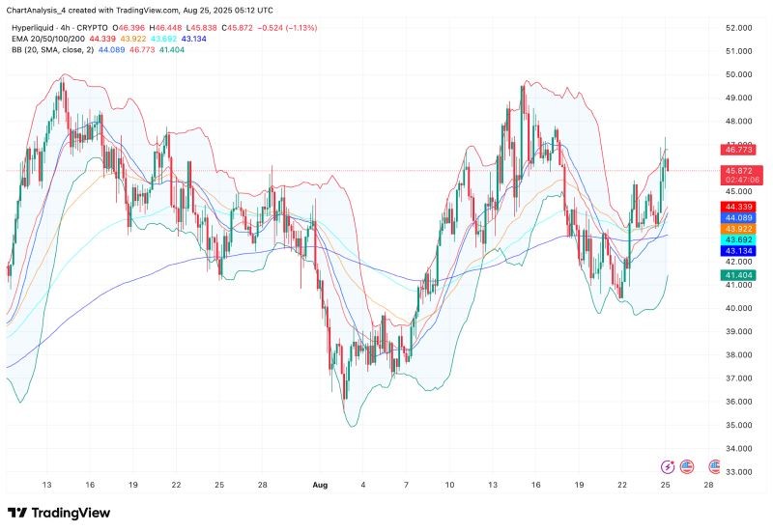Viewport: 773px width, 532px height.
Task: Click the purple lightning news event icon
Action: pos(668,466)
